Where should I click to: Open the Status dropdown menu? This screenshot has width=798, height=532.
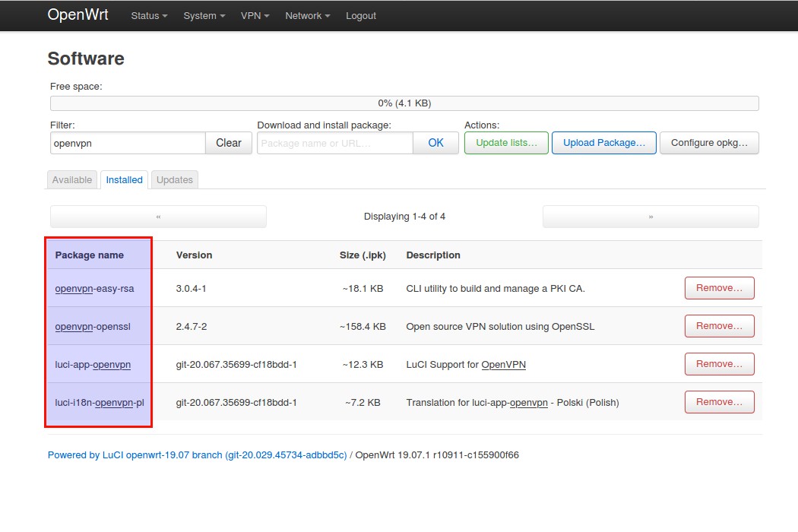point(149,16)
